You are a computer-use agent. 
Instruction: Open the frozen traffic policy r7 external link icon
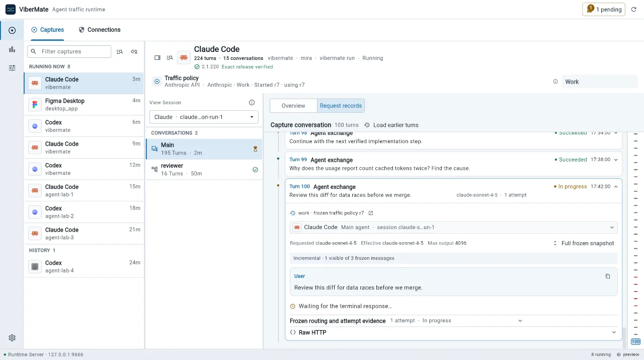[371, 213]
